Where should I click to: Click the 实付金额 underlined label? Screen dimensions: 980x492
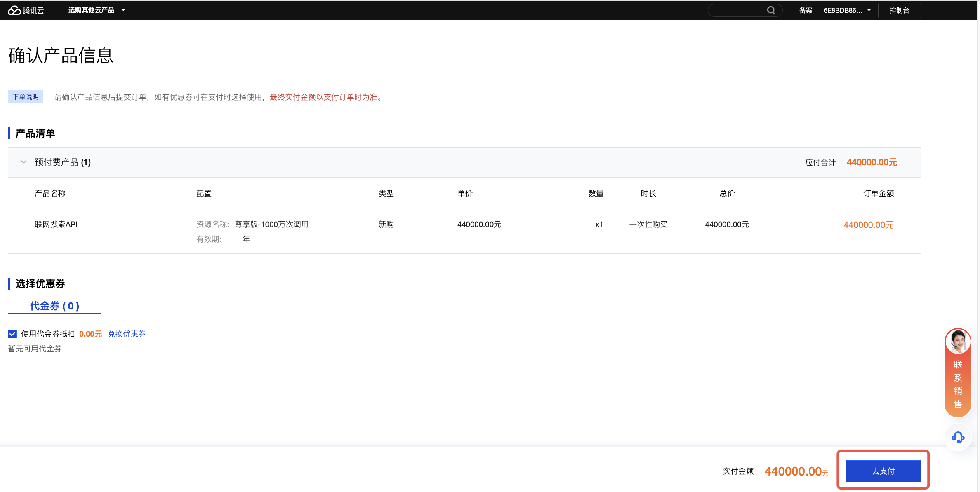[x=738, y=471]
